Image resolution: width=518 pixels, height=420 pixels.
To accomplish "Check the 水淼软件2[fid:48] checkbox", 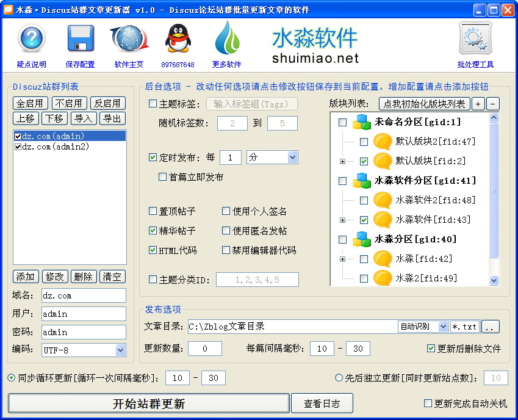I will [364, 201].
